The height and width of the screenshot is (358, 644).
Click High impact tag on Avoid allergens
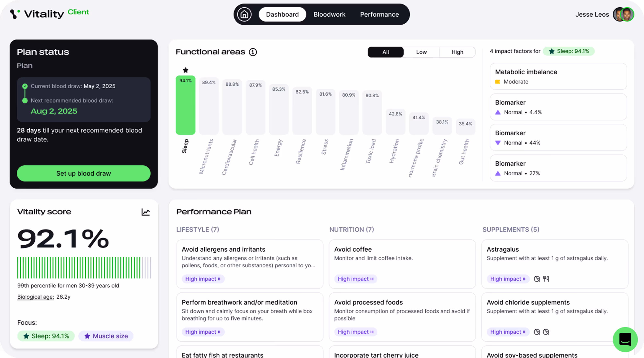[x=203, y=279]
